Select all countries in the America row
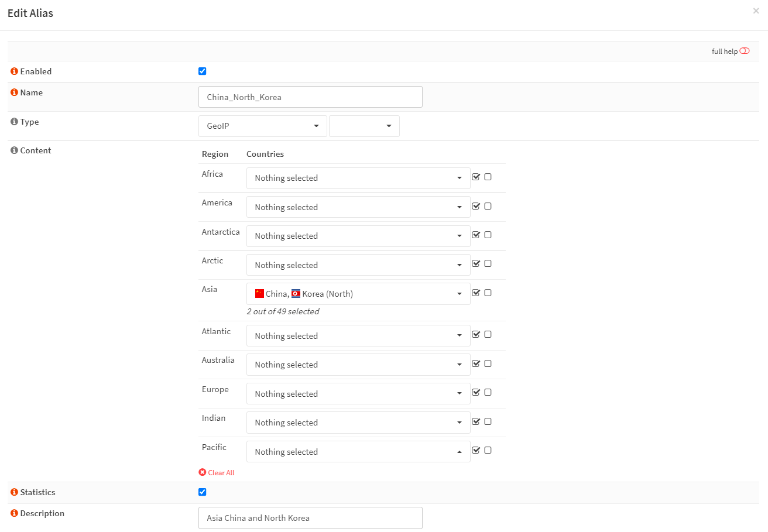This screenshot has height=532, width=768. tap(476, 206)
